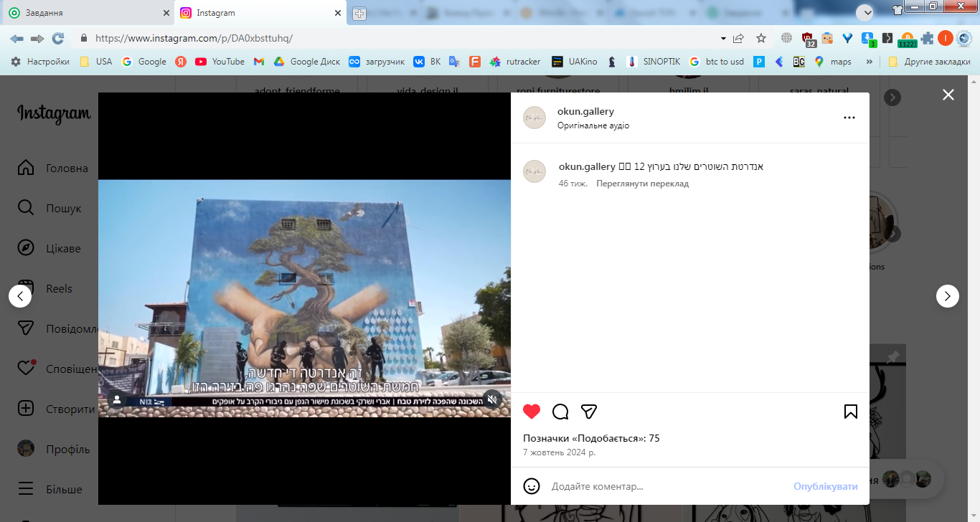Expand tab search chevron in title bar
This screenshot has width=980, height=522.
864,12
